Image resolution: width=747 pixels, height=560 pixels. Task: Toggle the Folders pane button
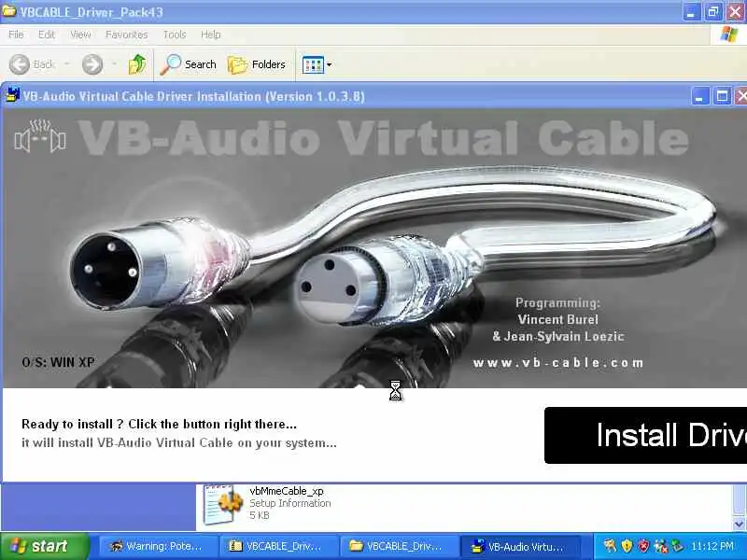(x=257, y=64)
